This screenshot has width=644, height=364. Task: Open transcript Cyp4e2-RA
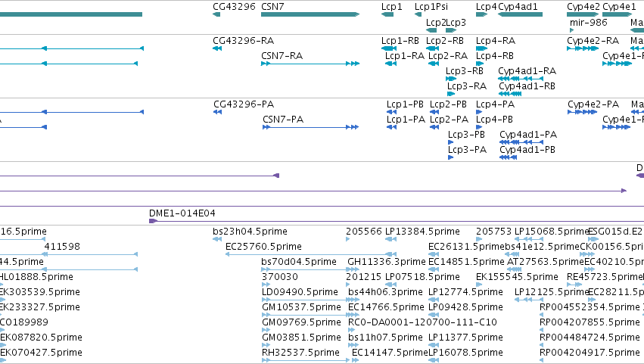(593, 41)
